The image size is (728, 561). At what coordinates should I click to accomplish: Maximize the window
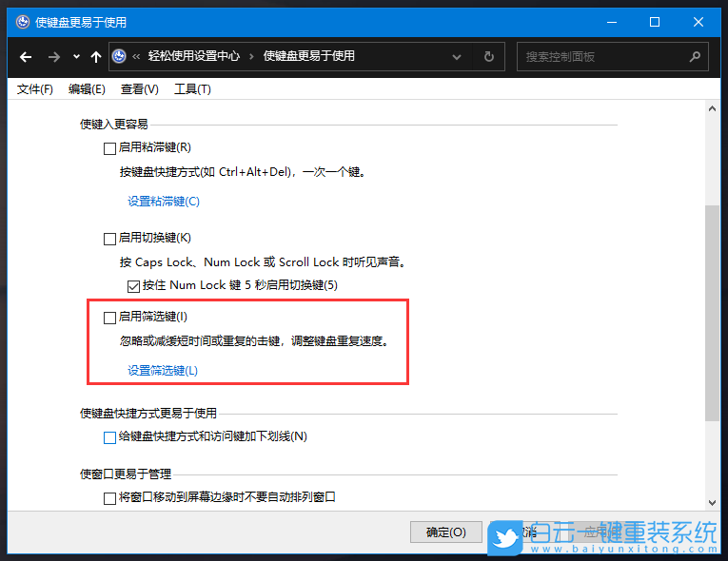pos(655,22)
